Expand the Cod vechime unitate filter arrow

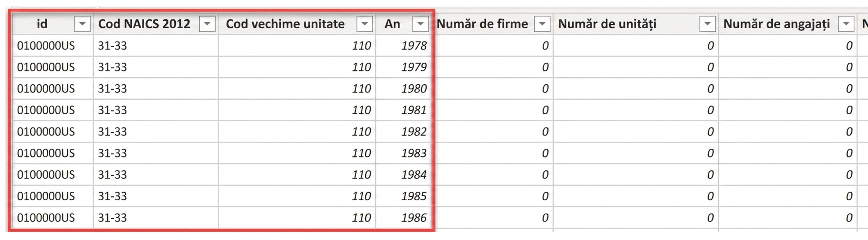click(x=365, y=24)
